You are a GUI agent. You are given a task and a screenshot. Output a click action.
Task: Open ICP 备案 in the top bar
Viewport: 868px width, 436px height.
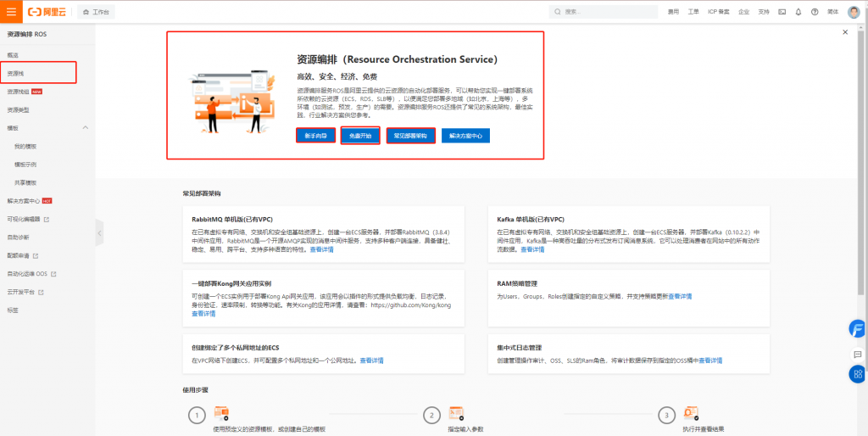pos(719,12)
